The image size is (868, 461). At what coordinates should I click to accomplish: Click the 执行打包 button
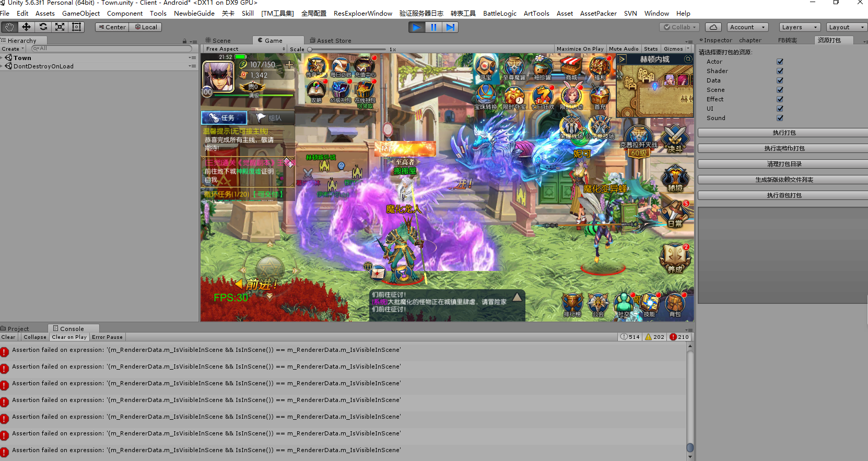click(x=783, y=133)
